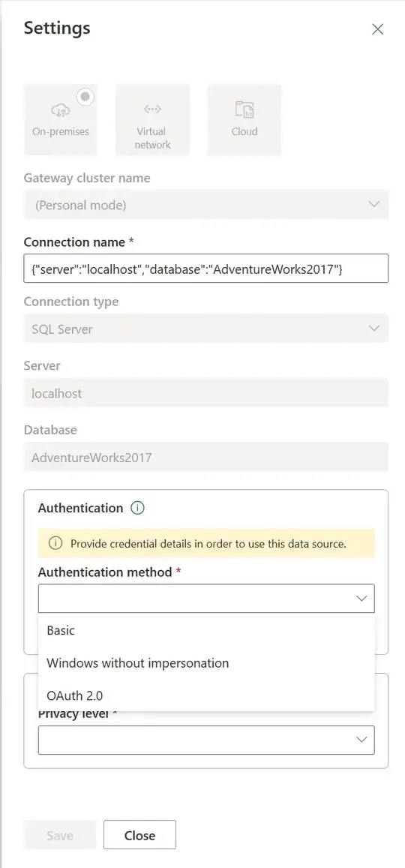
Task: Expand the Gateway cluster name dropdown
Action: (x=205, y=205)
